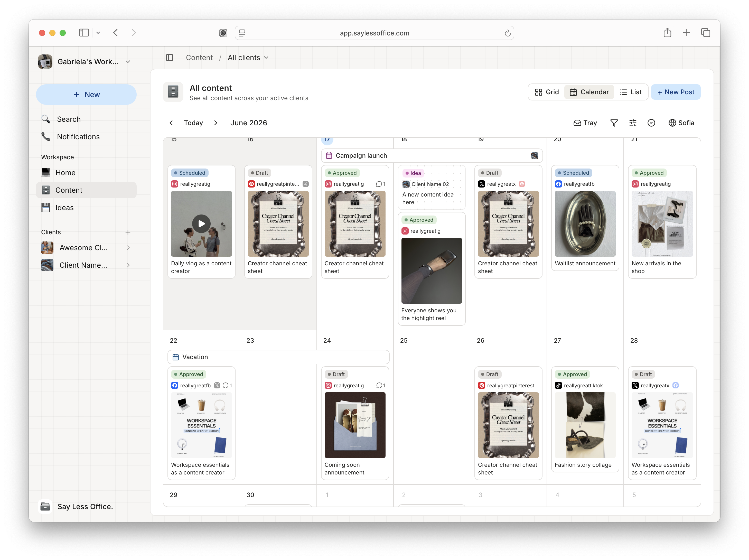Screen dimensions: 749x560
Task: Click the Safari sidebar toggle icon
Action: [x=84, y=33]
